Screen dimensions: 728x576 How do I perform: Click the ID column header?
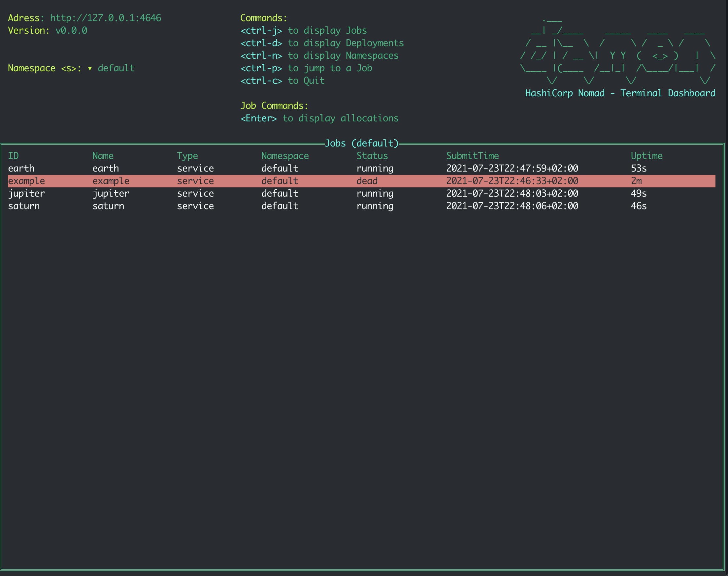click(14, 156)
